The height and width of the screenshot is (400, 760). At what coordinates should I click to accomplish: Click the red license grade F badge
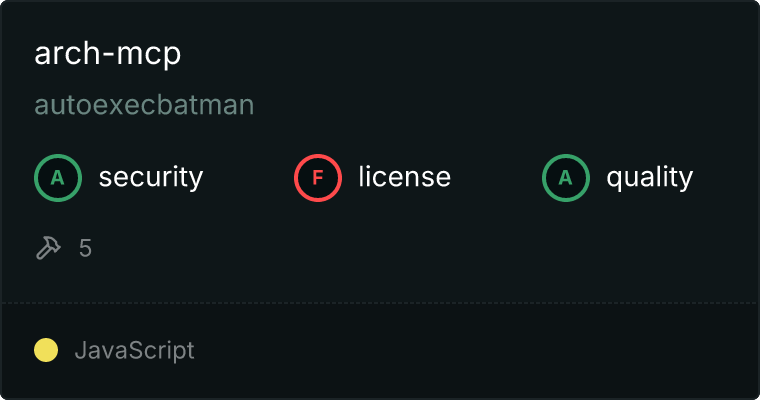tap(318, 178)
